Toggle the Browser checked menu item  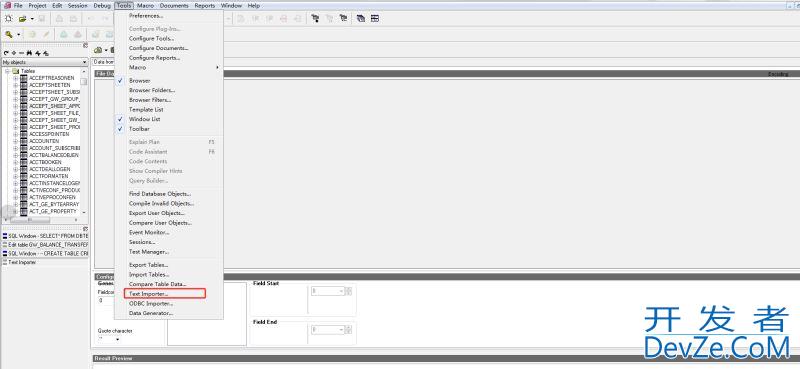click(139, 81)
